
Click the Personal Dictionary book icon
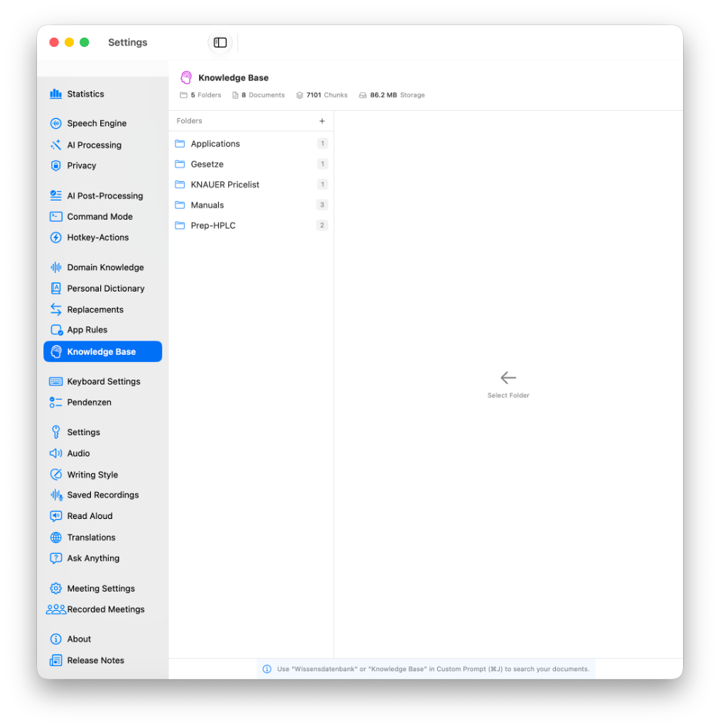pyautogui.click(x=55, y=289)
